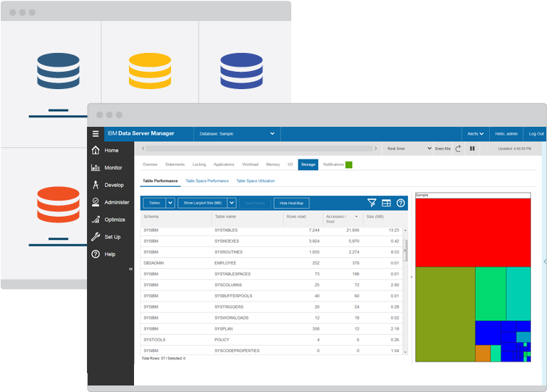Screen dimensions: 547x392
Task: Open the Database: Sample dropdown
Action: tap(237, 134)
